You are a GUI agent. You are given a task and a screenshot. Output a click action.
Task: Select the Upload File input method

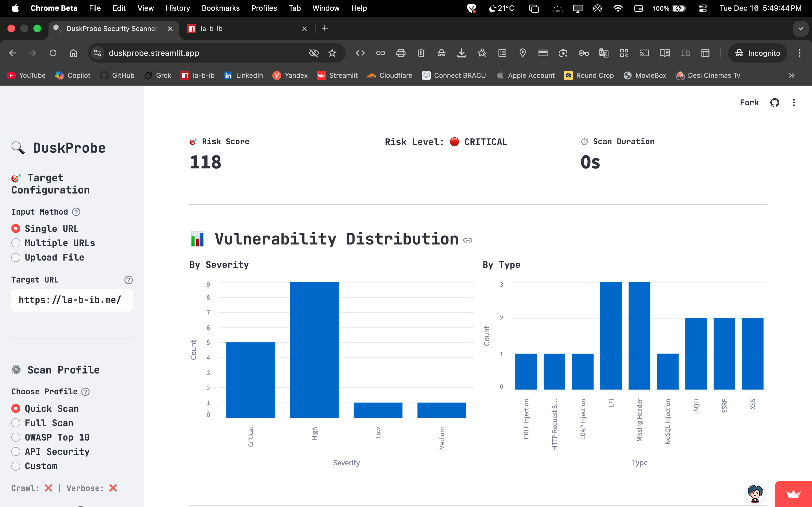tap(16, 257)
